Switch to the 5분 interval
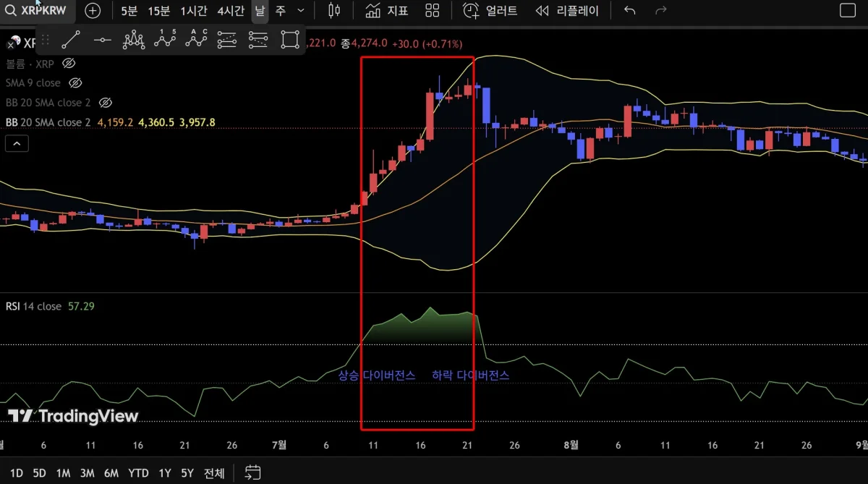The height and width of the screenshot is (484, 868). pyautogui.click(x=129, y=11)
